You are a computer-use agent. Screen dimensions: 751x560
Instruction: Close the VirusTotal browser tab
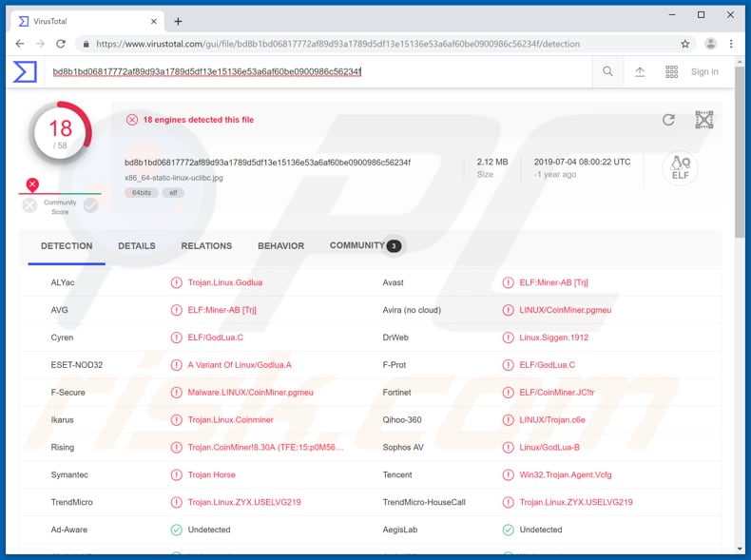154,22
